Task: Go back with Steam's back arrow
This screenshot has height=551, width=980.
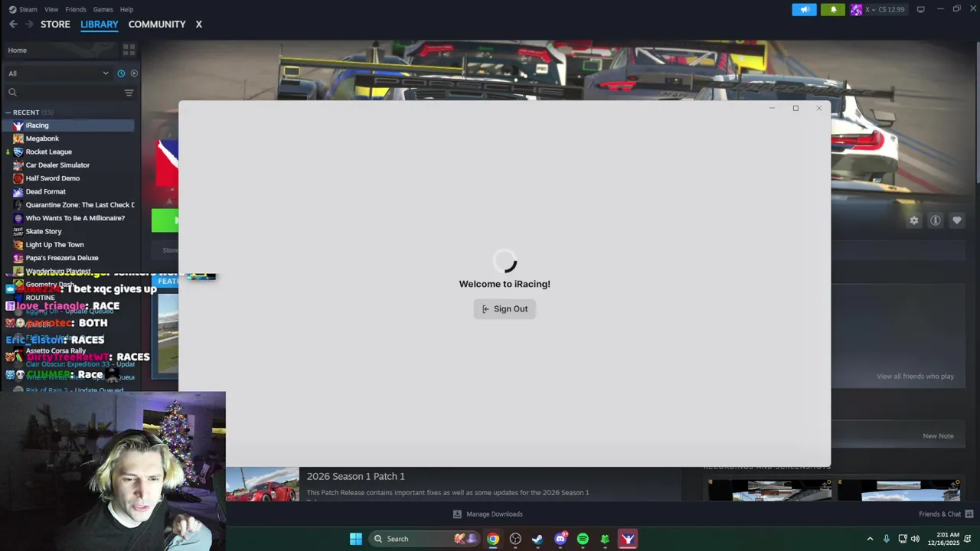Action: tap(13, 24)
